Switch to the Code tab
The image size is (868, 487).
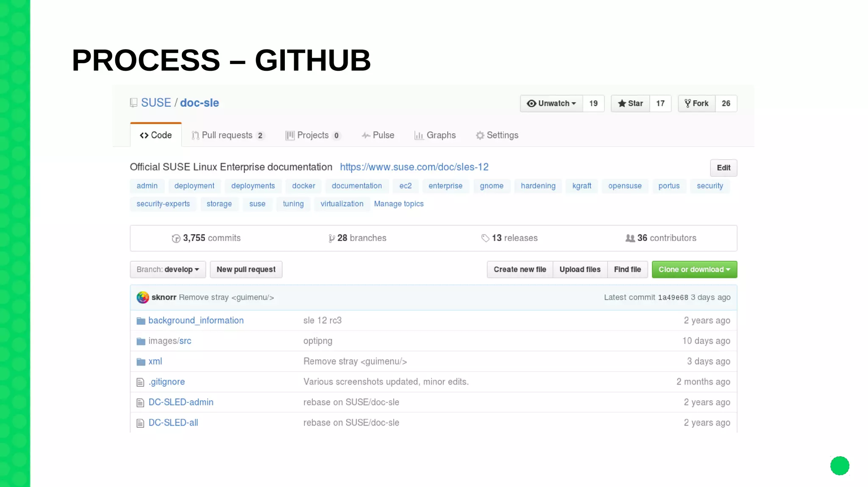pos(156,135)
